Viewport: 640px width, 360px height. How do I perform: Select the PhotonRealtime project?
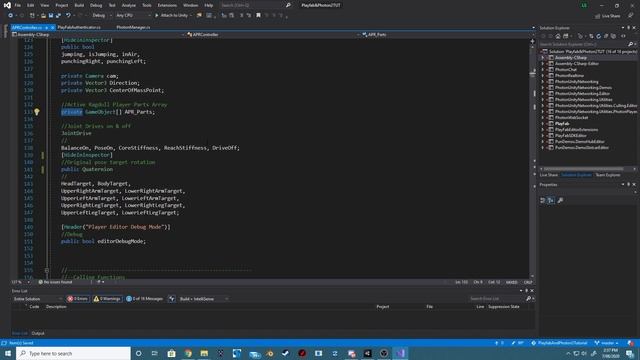point(569,76)
